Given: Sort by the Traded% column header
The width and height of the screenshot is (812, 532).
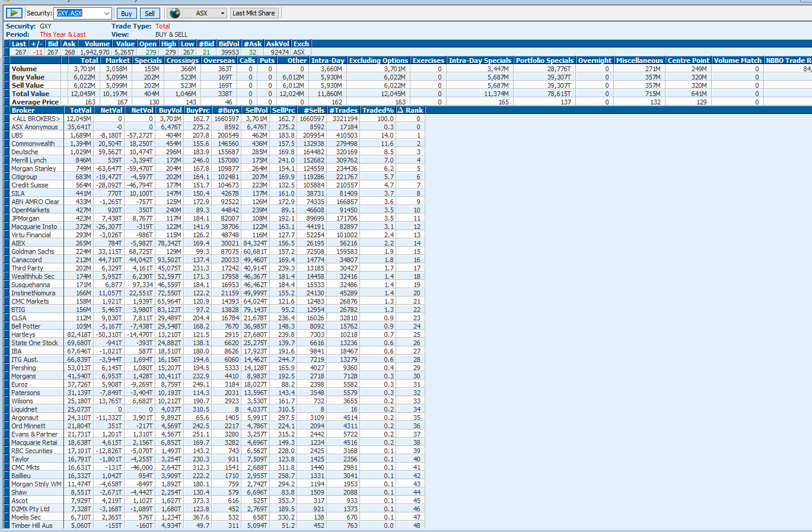Looking at the screenshot, I should point(378,110).
